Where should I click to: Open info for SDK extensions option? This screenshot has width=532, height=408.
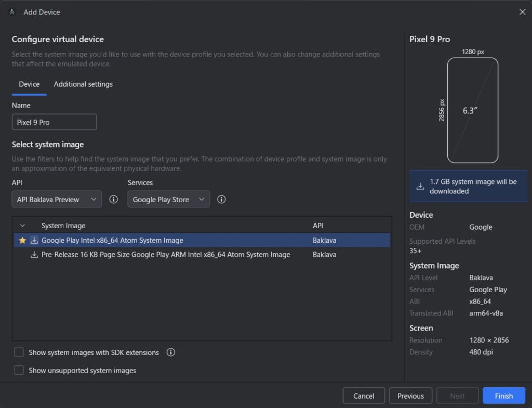pos(171,352)
